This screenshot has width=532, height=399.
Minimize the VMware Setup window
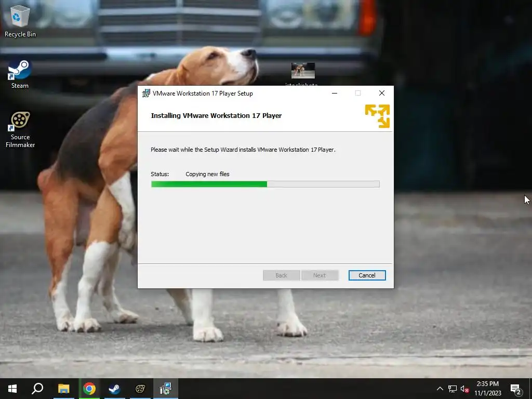coord(335,93)
